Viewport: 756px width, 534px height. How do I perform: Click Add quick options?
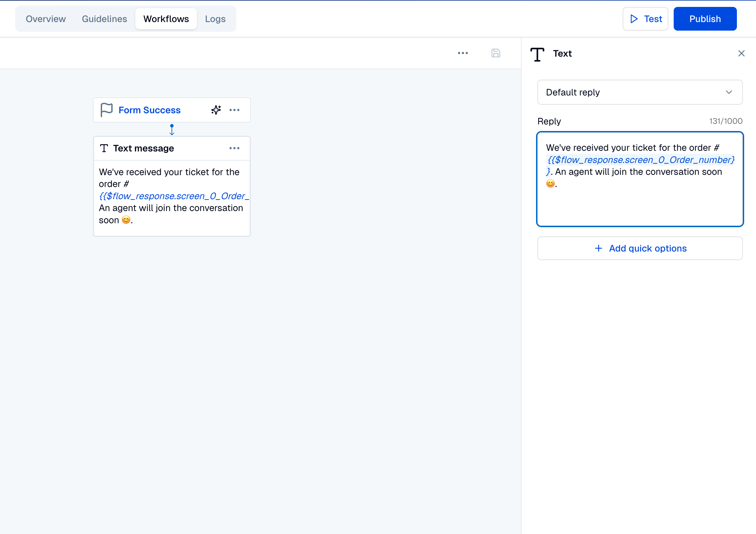[640, 248]
